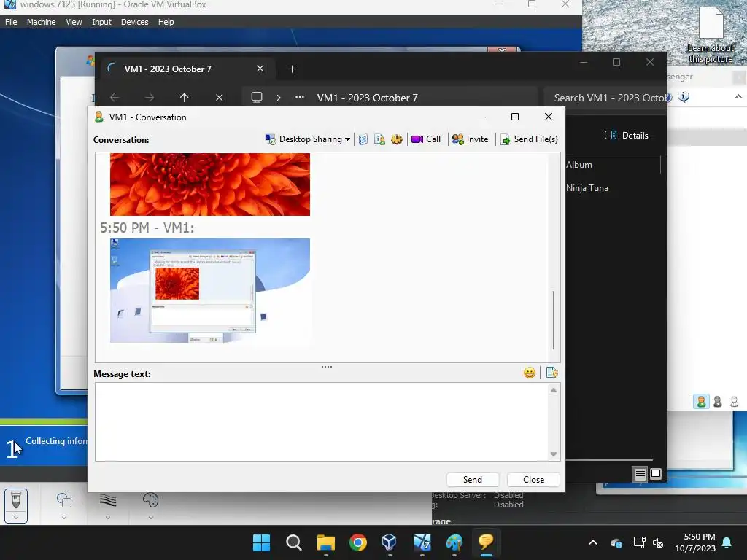This screenshot has height=560, width=747.
Task: Click the File Explorer Forward arrow
Action: pos(149,98)
